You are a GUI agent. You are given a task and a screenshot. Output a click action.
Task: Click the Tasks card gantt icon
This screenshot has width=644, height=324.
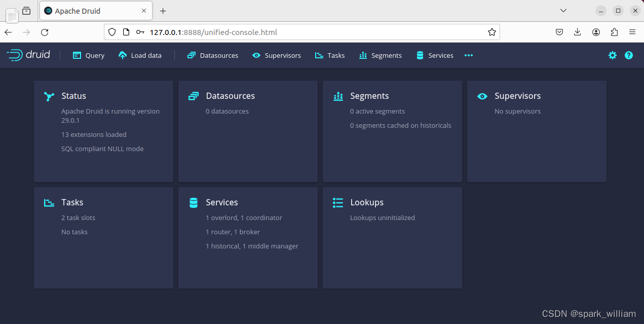[x=49, y=203]
